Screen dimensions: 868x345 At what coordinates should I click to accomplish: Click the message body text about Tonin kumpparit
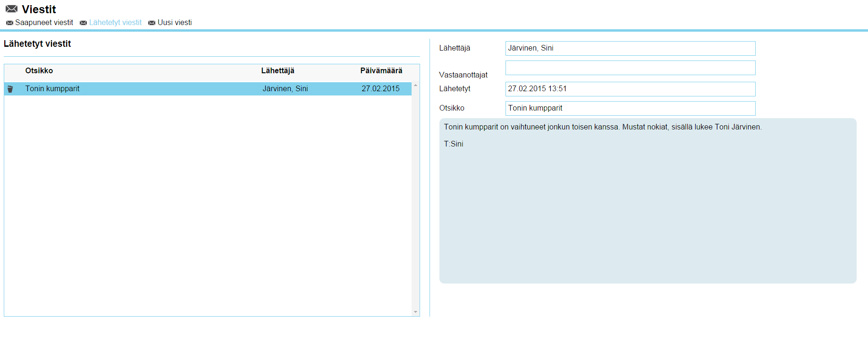tap(603, 127)
